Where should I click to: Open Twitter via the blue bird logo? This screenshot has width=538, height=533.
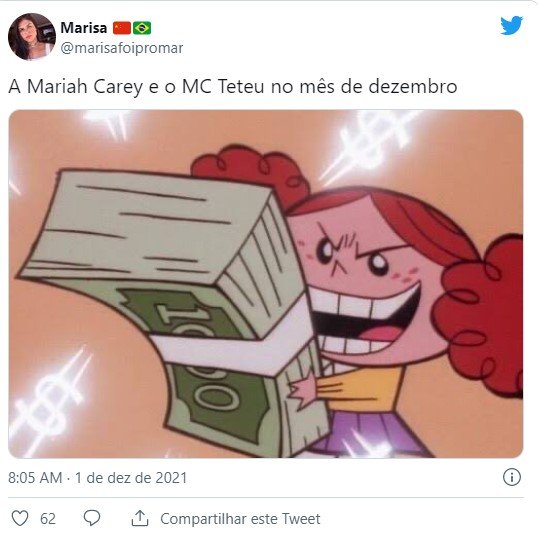tap(511, 25)
